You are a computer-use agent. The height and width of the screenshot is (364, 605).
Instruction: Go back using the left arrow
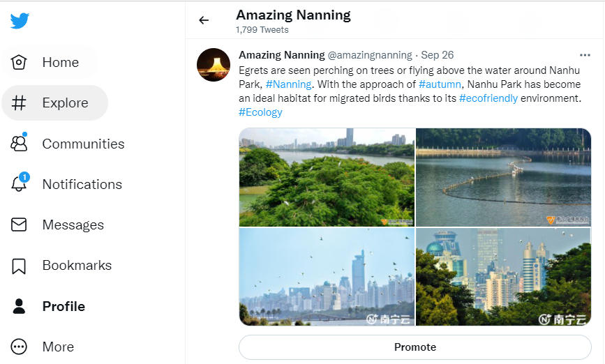tap(204, 20)
